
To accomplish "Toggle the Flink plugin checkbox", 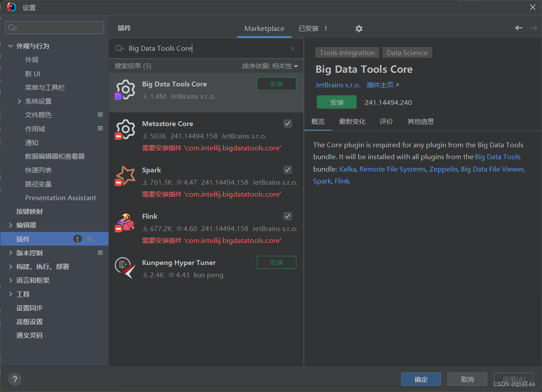I will pos(288,216).
